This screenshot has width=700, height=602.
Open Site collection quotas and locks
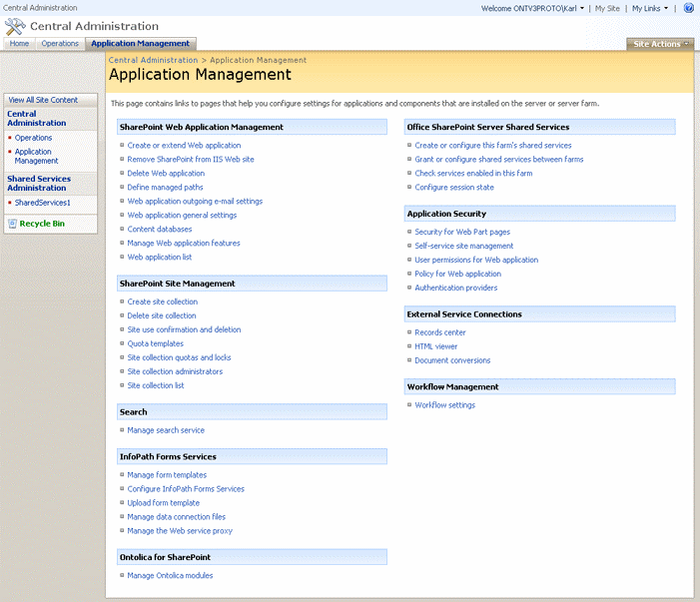[179, 357]
